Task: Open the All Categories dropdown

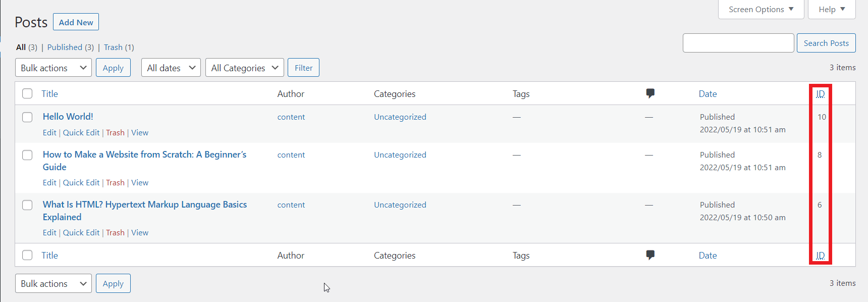Action: [244, 68]
